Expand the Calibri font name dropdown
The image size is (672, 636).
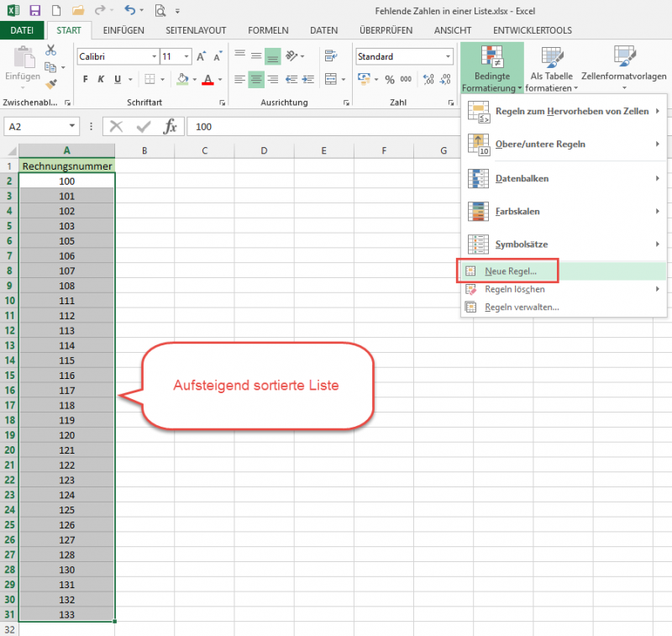(151, 56)
